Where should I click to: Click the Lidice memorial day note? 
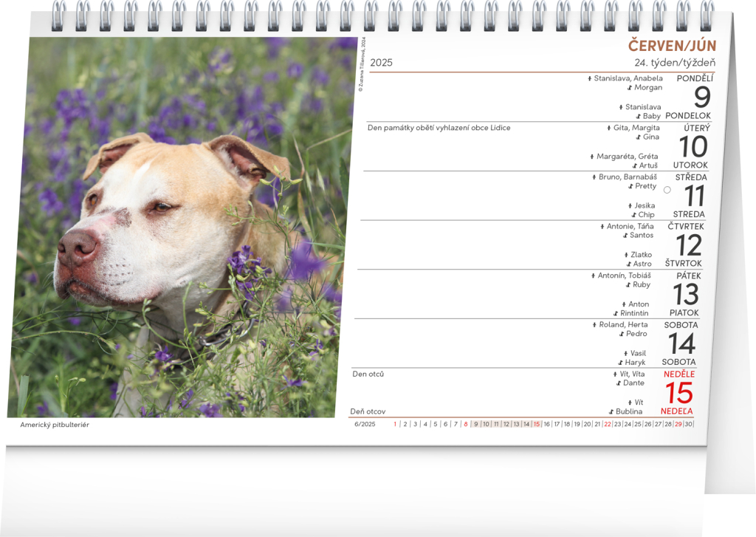click(439, 128)
